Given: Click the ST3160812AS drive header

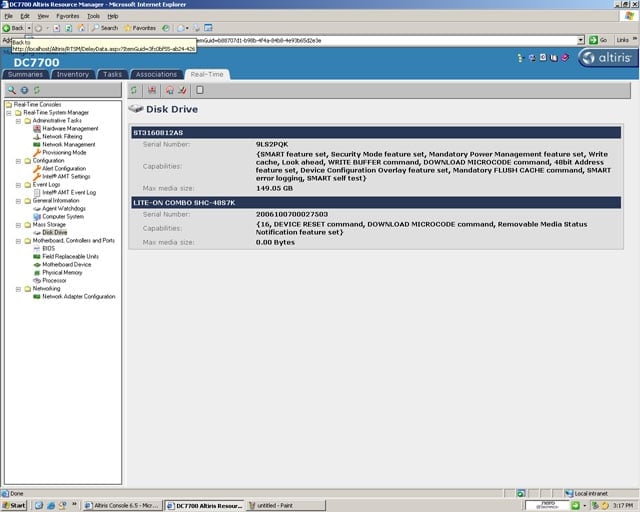Looking at the screenshot, I should click(376, 133).
